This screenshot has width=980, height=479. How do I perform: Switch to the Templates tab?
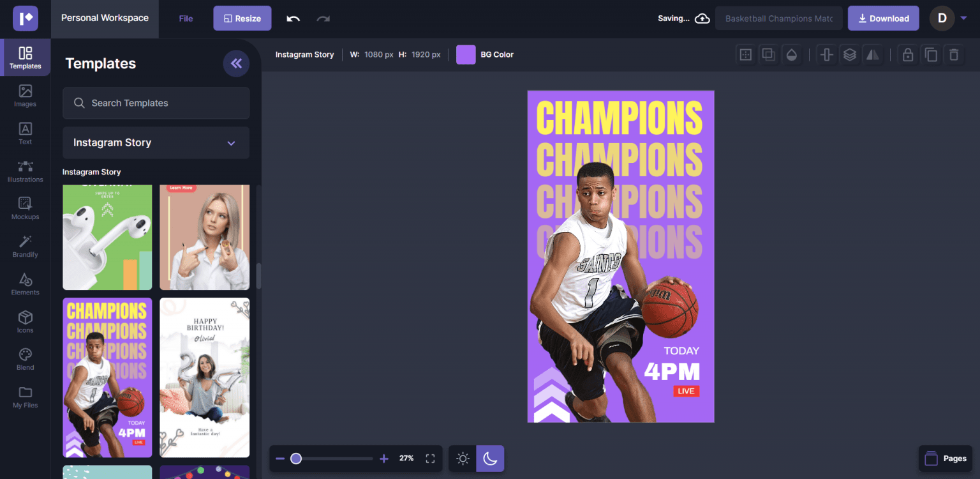25,57
